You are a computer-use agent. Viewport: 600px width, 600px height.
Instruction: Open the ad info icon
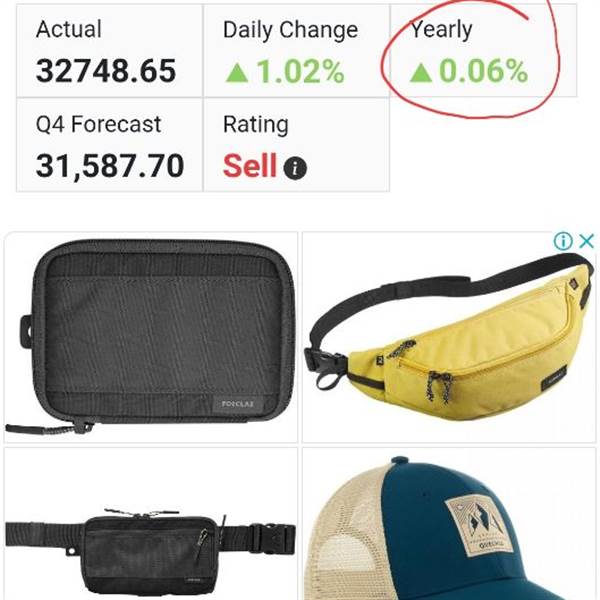click(563, 241)
